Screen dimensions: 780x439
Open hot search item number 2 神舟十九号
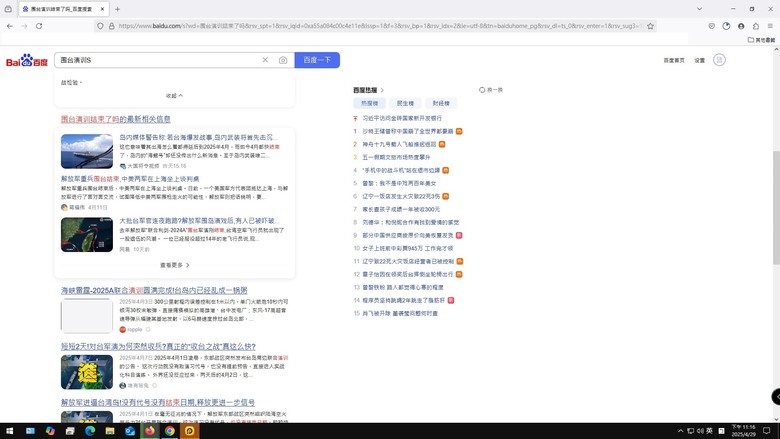(399, 144)
